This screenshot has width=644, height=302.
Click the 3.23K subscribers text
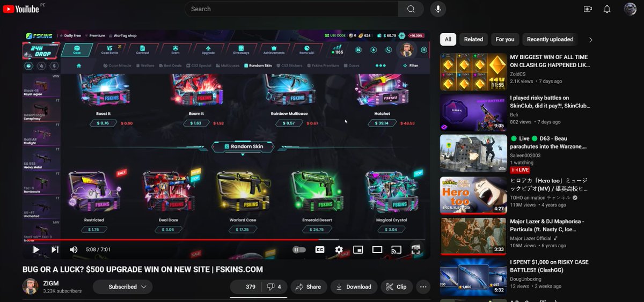[62, 291]
